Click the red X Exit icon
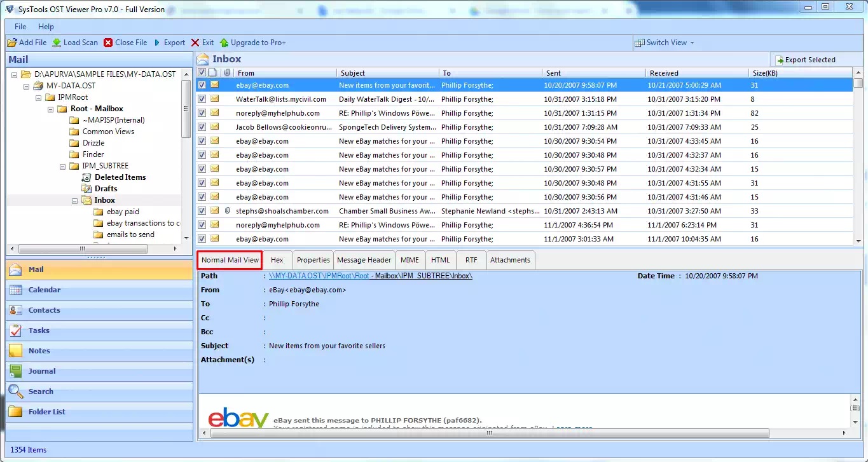 click(x=195, y=43)
